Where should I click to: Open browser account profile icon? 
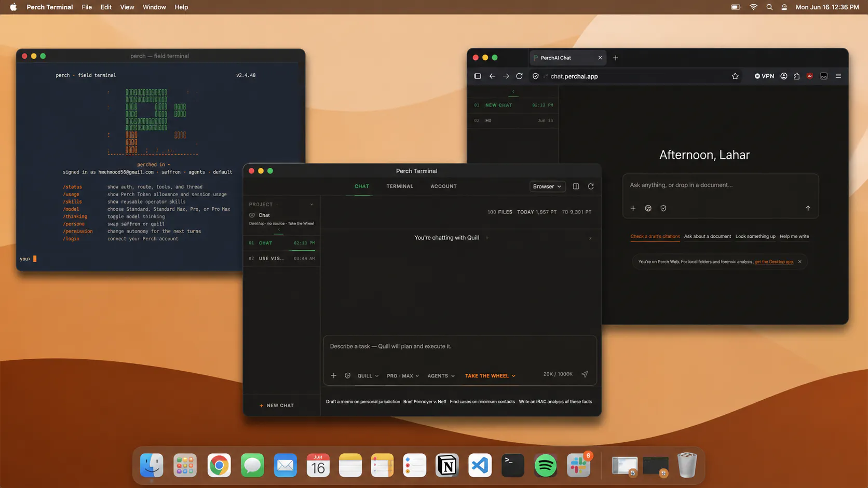784,76
